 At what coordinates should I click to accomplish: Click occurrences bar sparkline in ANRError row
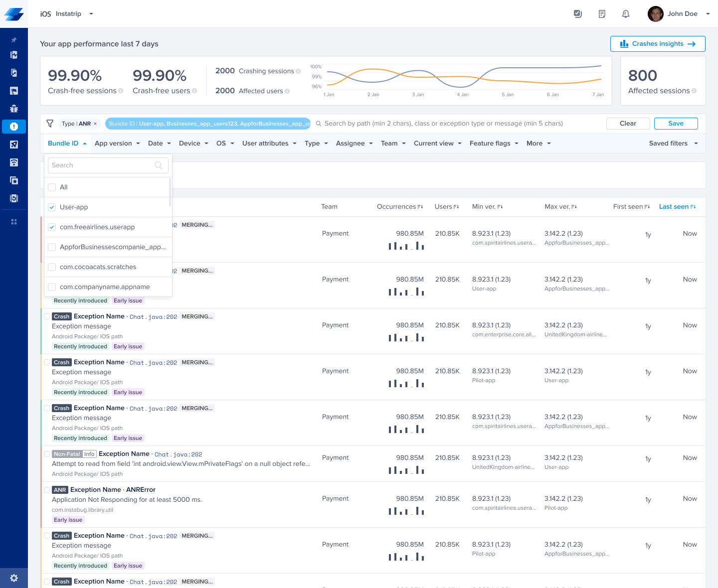[406, 511]
